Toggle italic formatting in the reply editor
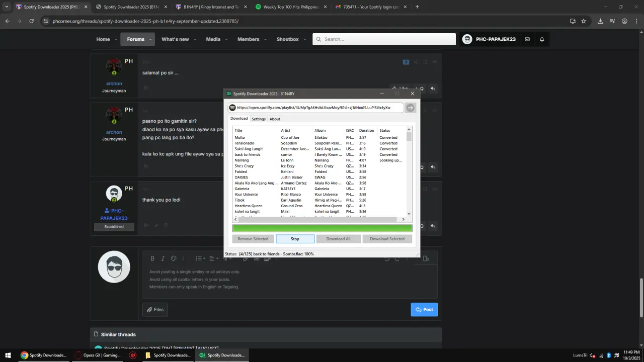The height and width of the screenshot is (362, 644). 163,258
